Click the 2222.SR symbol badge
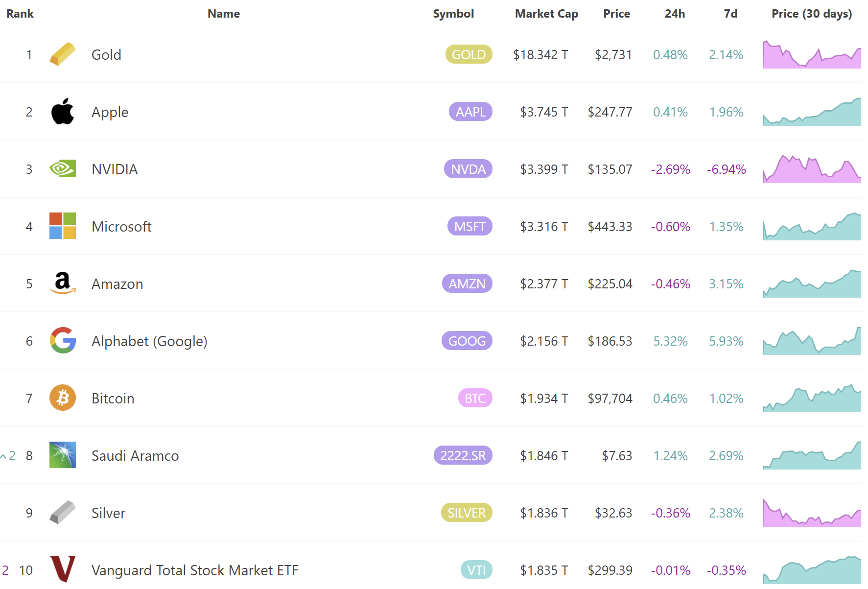Screen dimensions: 868x589 pyautogui.click(x=463, y=455)
